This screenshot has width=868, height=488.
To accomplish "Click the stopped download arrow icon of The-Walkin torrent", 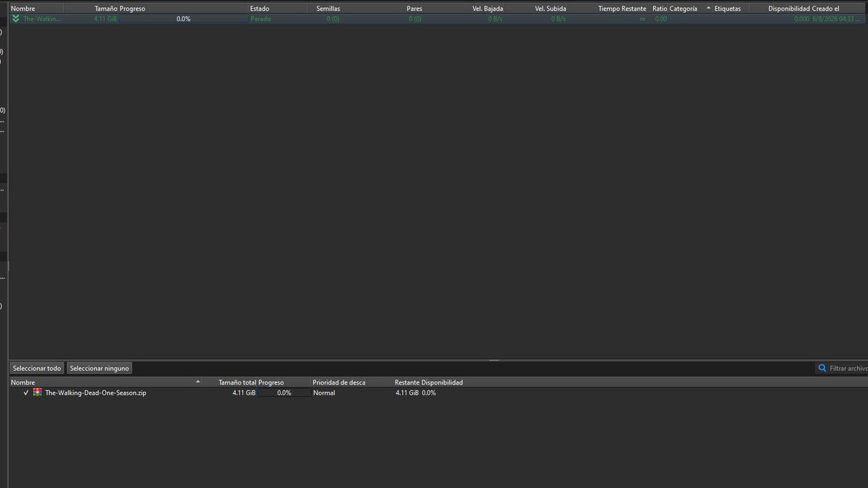I will pos(15,19).
